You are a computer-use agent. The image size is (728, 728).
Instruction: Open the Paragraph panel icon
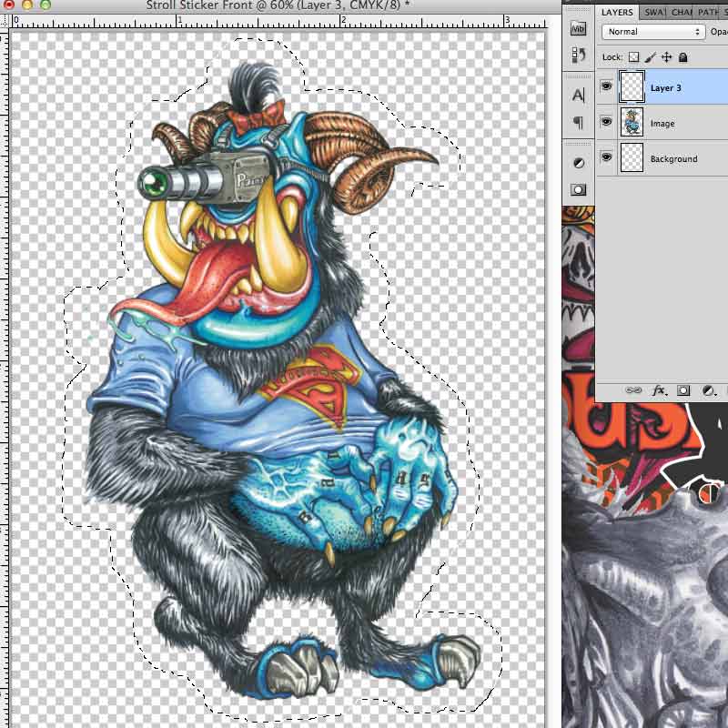coord(578,123)
